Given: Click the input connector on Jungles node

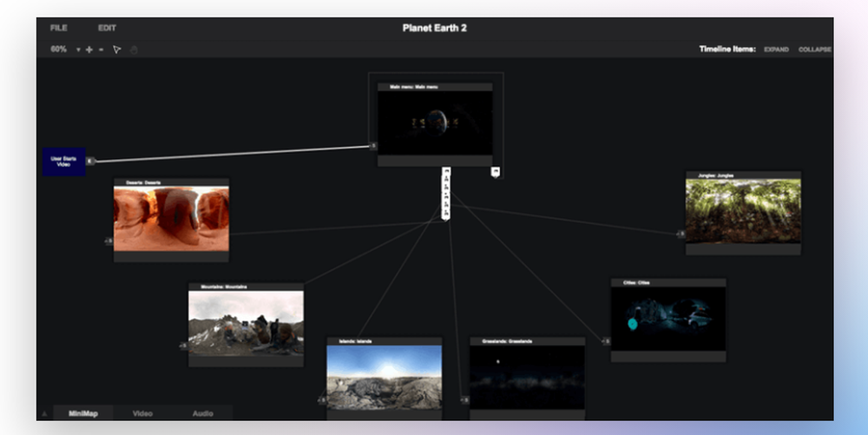Looking at the screenshot, I should (681, 234).
